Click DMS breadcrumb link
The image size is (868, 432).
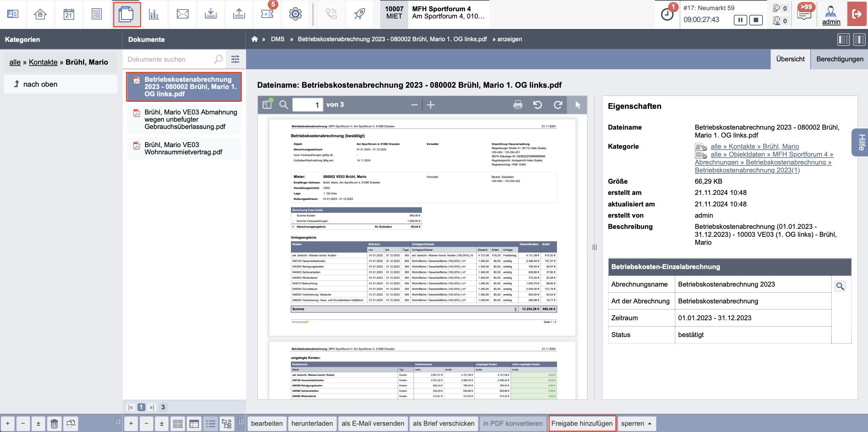click(x=277, y=39)
